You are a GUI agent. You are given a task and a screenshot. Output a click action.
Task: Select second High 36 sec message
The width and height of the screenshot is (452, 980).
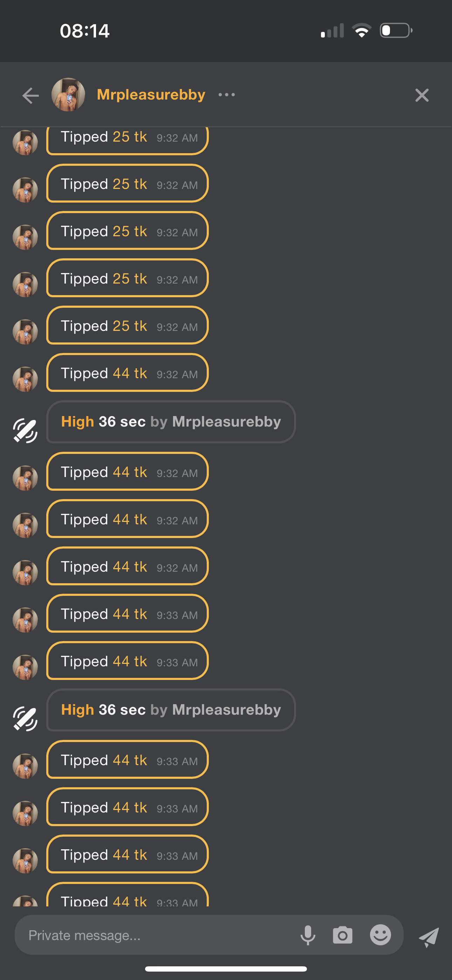(x=171, y=710)
